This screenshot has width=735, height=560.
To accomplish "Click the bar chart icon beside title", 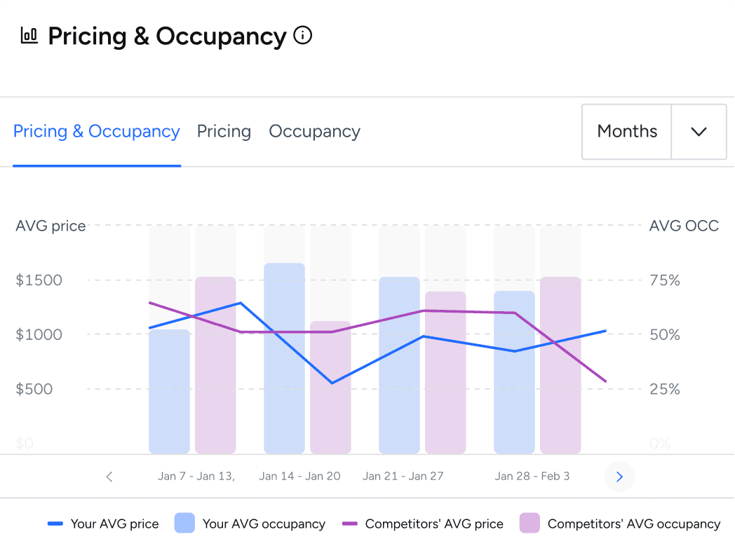I will (x=29, y=35).
